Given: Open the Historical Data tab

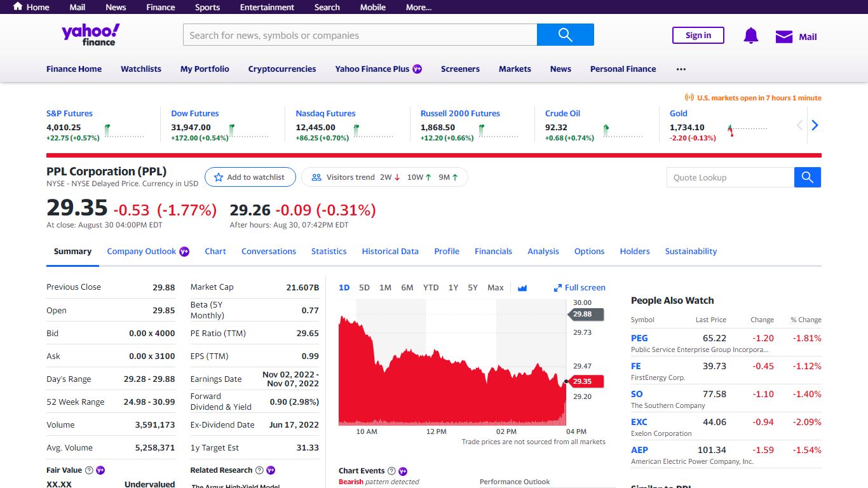Looking at the screenshot, I should [390, 252].
